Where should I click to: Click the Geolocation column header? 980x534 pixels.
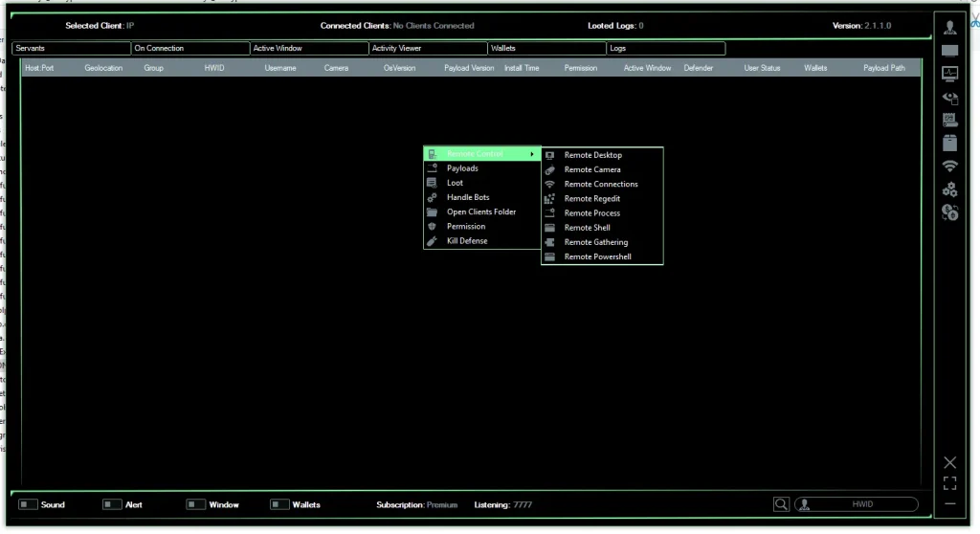coord(103,68)
